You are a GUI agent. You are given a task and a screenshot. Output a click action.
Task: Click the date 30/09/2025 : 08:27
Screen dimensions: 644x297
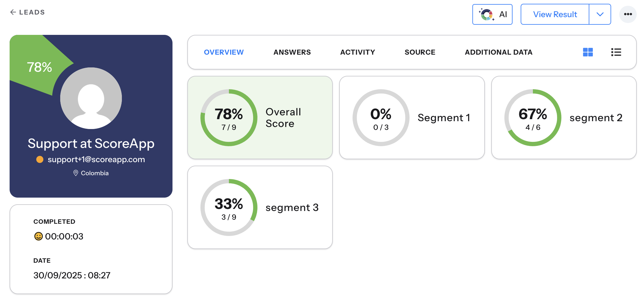click(72, 275)
